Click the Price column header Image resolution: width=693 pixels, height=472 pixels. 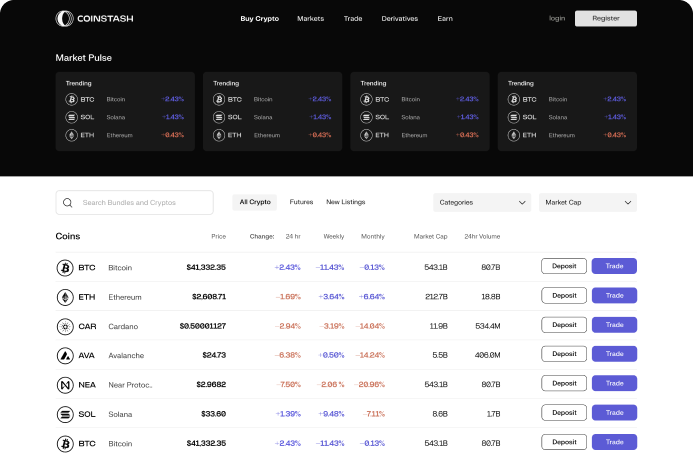tap(218, 236)
